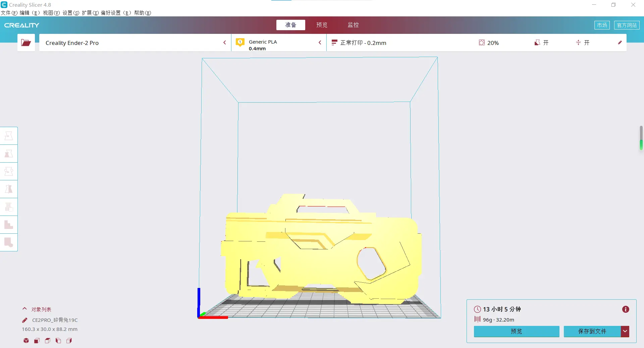Screen dimensions: 644x348
Task: Click the 20% infill value
Action: [493, 43]
